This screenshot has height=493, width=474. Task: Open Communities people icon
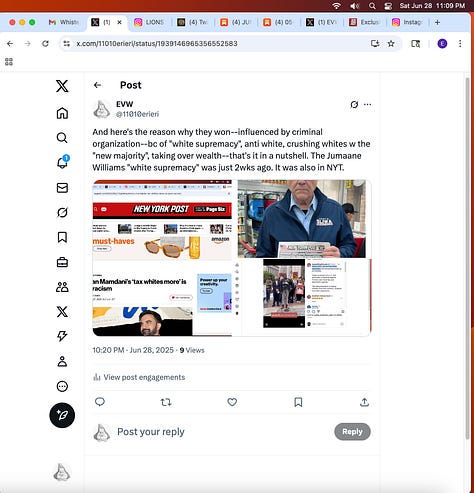click(x=62, y=287)
